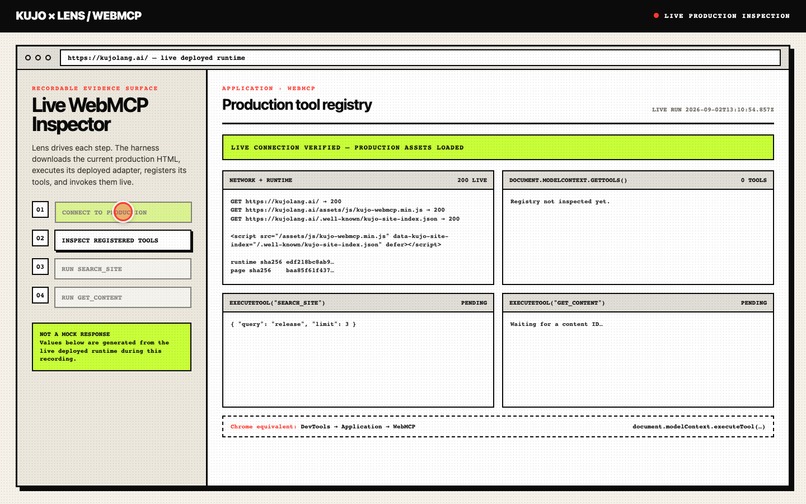Click the Live Connection Verified banner

(498, 148)
